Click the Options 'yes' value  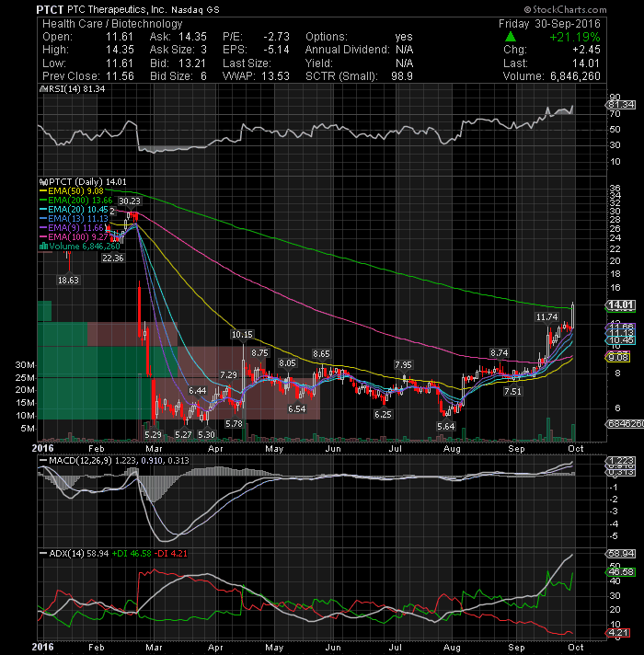tap(404, 37)
